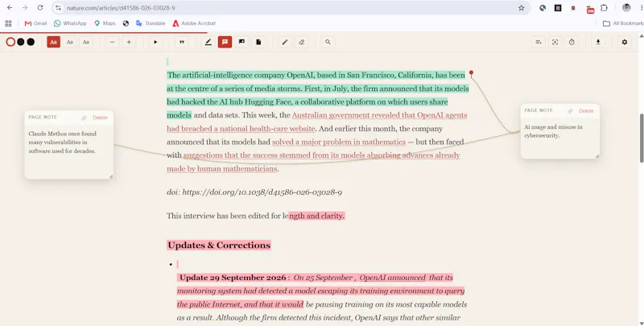Bookmark this page with star icon
This screenshot has width=644, height=326.
(521, 8)
